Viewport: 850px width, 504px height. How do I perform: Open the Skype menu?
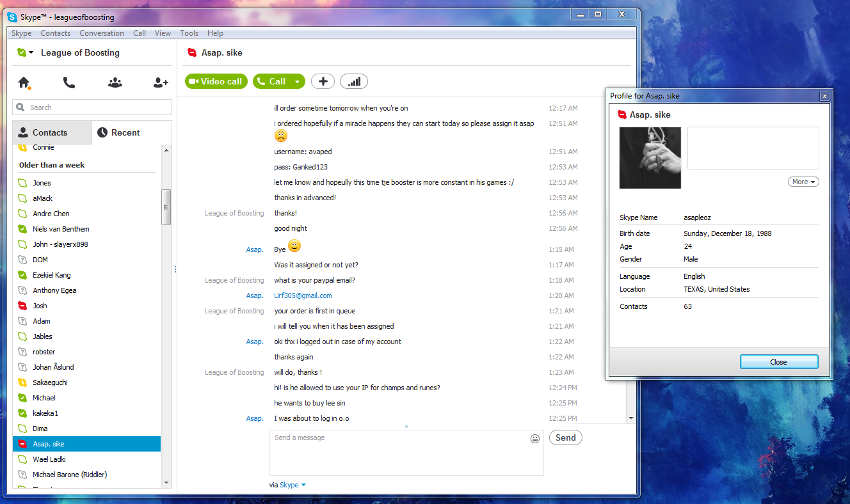pyautogui.click(x=22, y=33)
